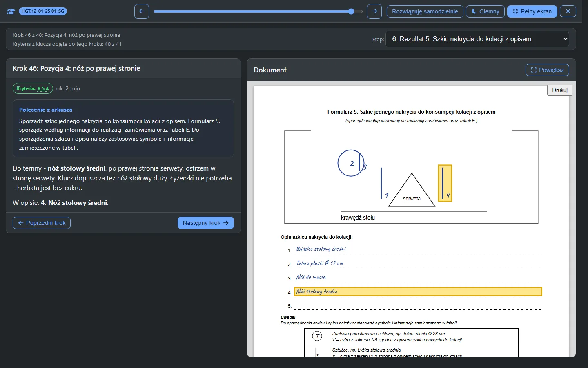Click plate circle numbered 2
588x368 pixels.
(x=351, y=163)
